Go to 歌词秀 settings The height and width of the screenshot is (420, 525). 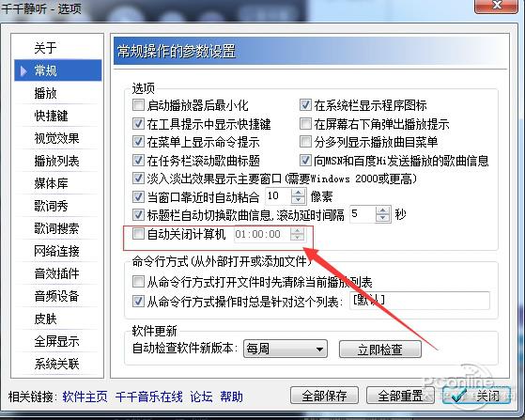pyautogui.click(x=51, y=206)
